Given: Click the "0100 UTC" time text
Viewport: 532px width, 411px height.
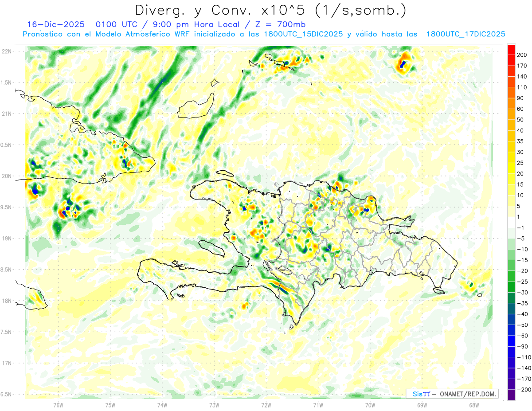Looking at the screenshot, I should tap(117, 24).
